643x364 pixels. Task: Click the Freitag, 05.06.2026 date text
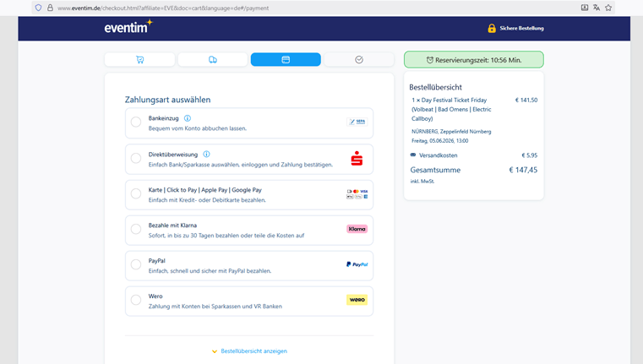point(440,140)
